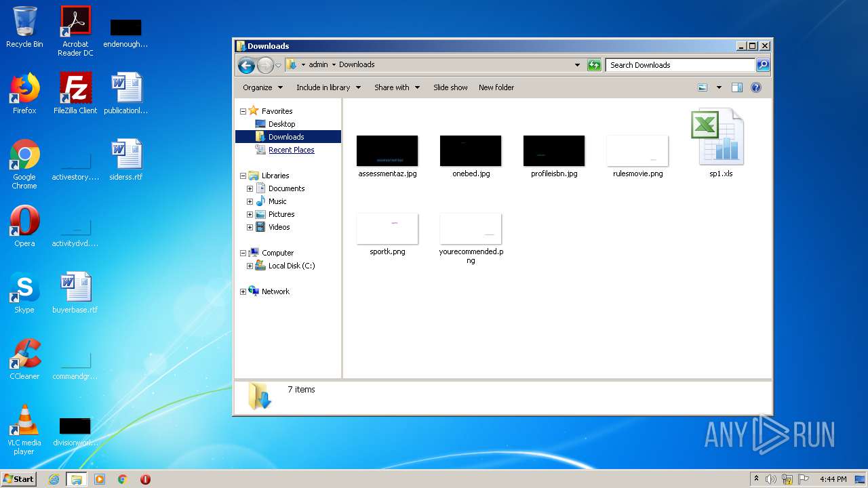Select buyerbase.rtf document on desktop
Image resolution: width=868 pixels, height=488 pixels.
point(75,293)
